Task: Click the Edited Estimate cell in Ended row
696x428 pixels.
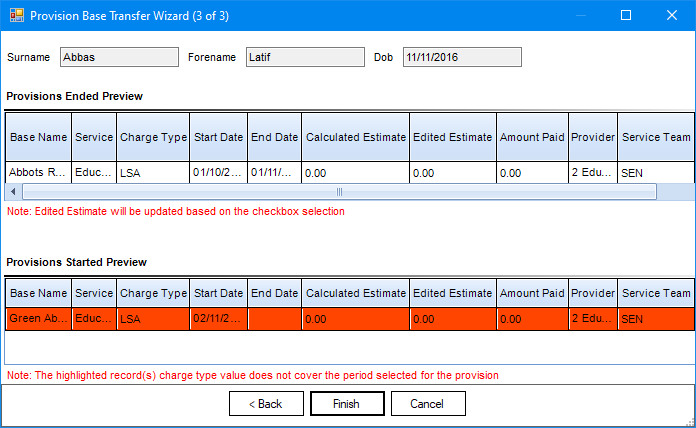Action: [452, 172]
